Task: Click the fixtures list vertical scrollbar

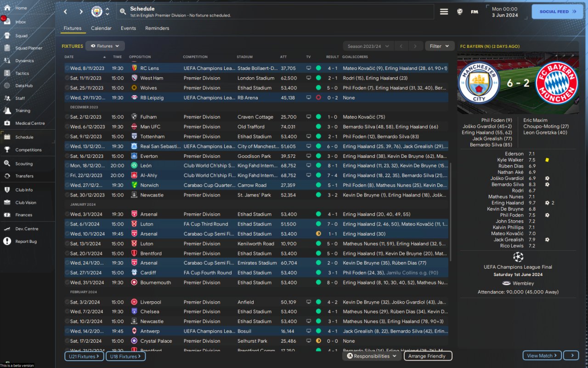Action: tap(451, 212)
